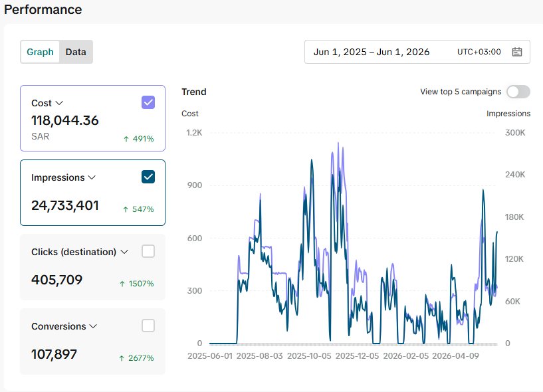543x392 pixels.
Task: Click the 2025-06-01 x-axis date label
Action: pyautogui.click(x=210, y=356)
